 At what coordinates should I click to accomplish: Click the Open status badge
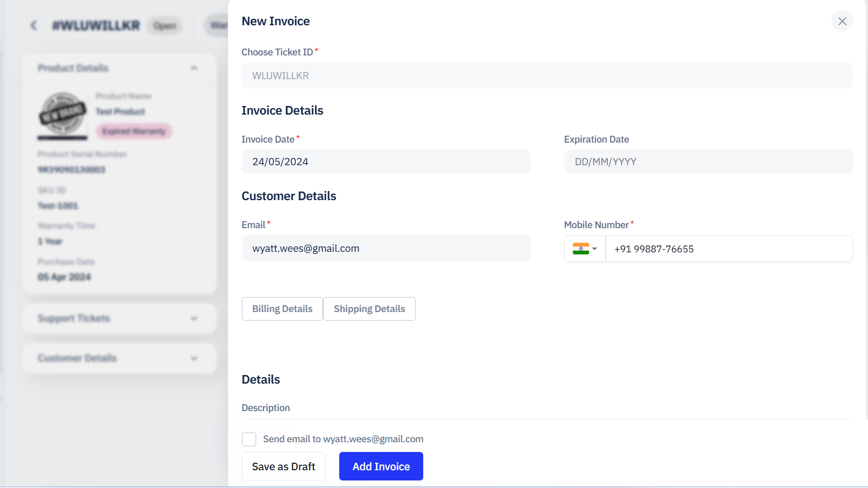point(165,26)
